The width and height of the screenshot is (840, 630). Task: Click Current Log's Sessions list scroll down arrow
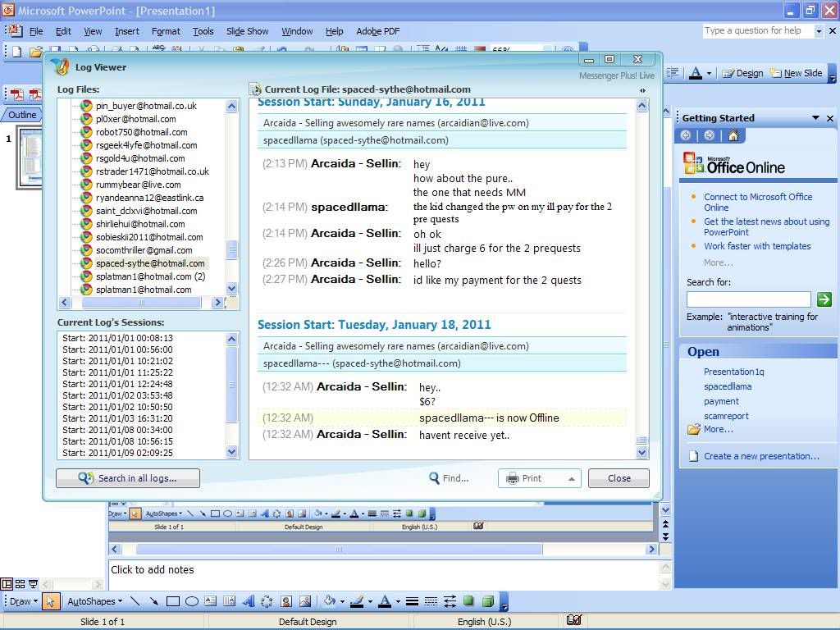(x=231, y=452)
